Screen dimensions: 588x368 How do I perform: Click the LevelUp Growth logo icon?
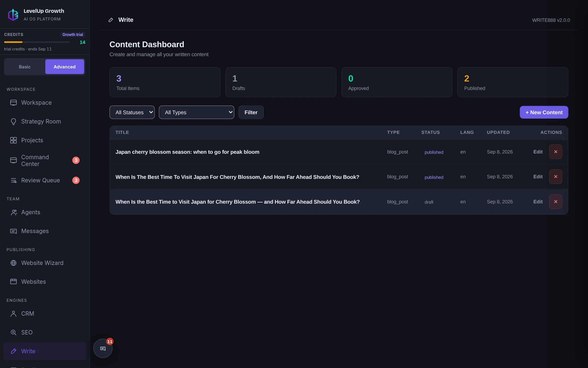click(13, 15)
